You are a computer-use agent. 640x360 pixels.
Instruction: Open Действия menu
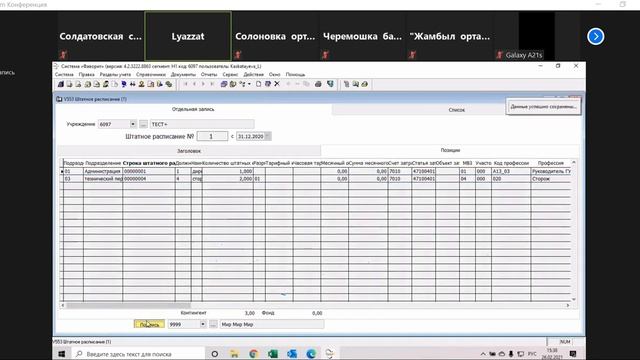coord(253,75)
